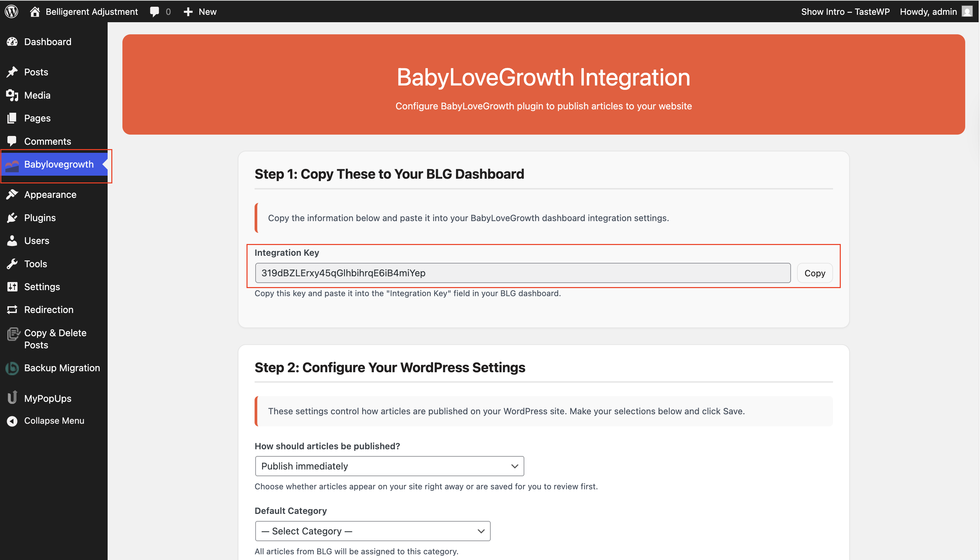Click the Media library icon

pyautogui.click(x=12, y=95)
